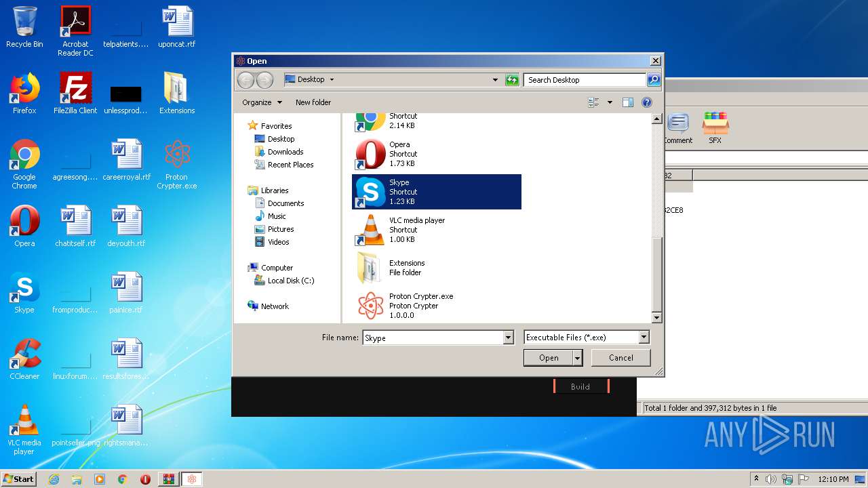
Task: Toggle the preview pane icon in the dialog
Action: (628, 102)
